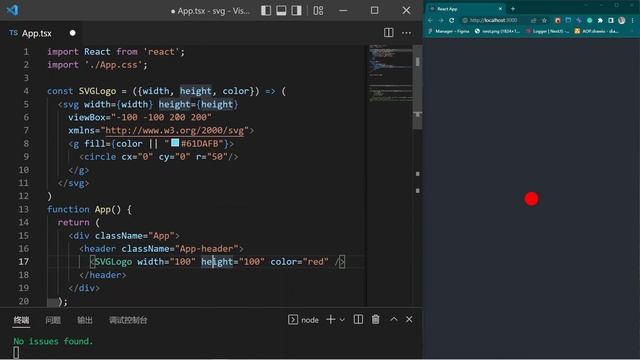Kill terminal with trash icon

376,320
